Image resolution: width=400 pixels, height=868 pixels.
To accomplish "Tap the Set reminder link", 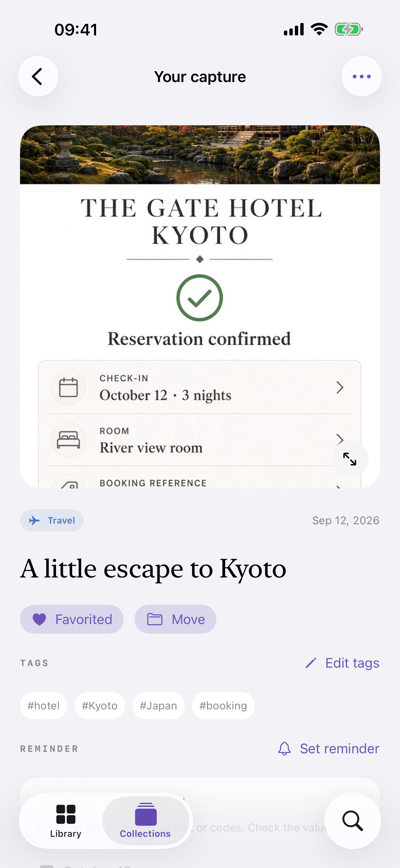I will pos(339,749).
